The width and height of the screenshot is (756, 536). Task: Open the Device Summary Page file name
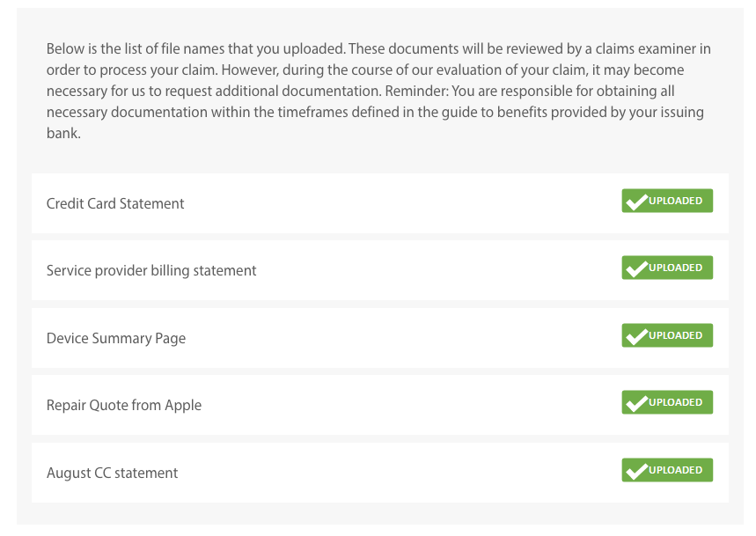pyautogui.click(x=116, y=338)
